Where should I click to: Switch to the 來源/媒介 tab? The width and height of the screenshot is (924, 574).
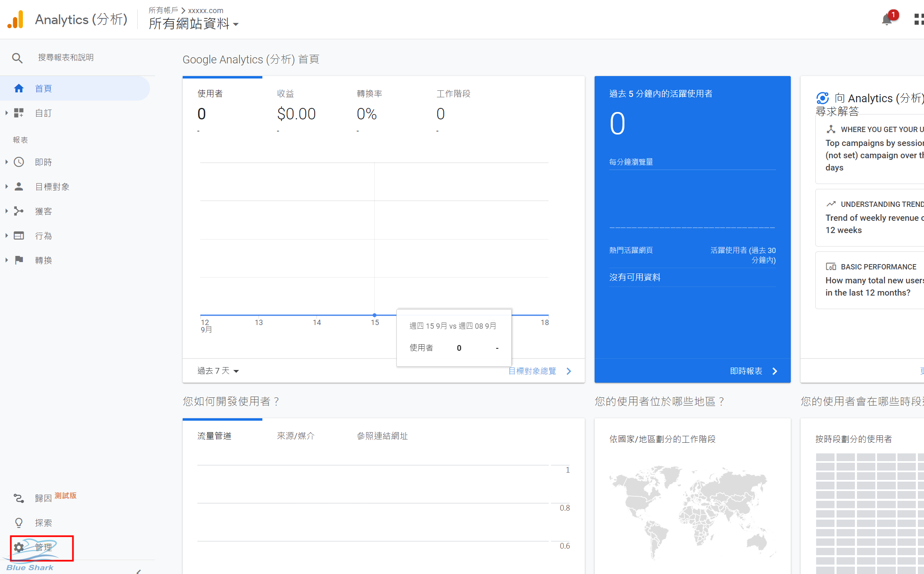tap(296, 436)
